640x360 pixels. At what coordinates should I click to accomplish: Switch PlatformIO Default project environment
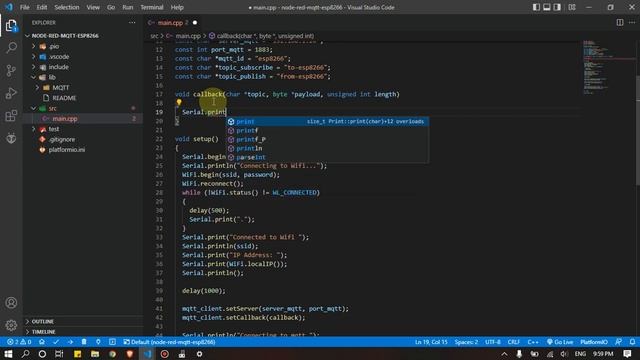click(x=169, y=342)
